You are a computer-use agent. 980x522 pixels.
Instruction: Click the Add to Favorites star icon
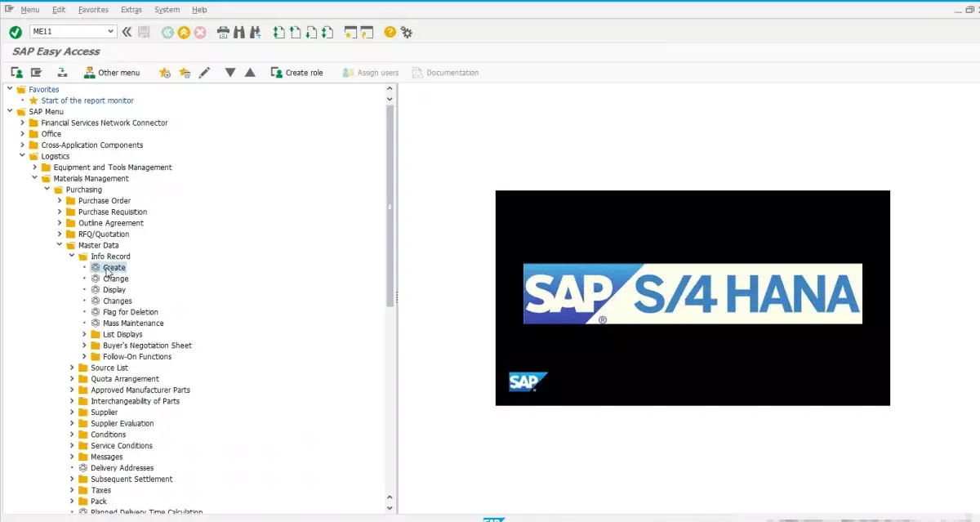tap(164, 73)
